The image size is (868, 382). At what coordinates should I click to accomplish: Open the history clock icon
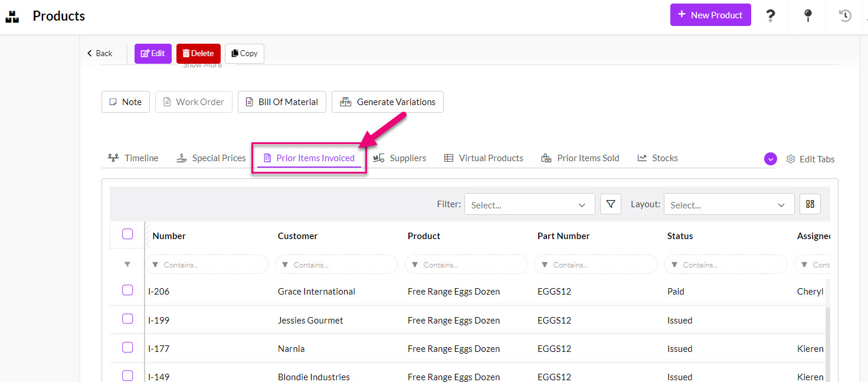coord(846,16)
